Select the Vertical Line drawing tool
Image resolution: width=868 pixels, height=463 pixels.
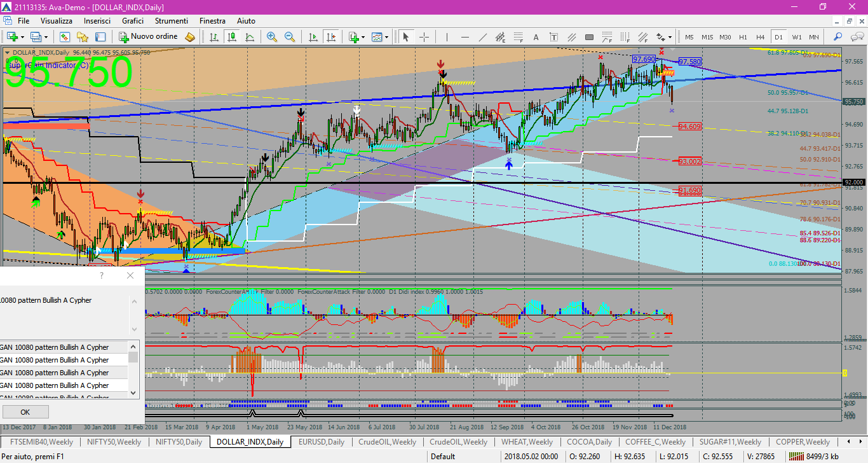(447, 37)
